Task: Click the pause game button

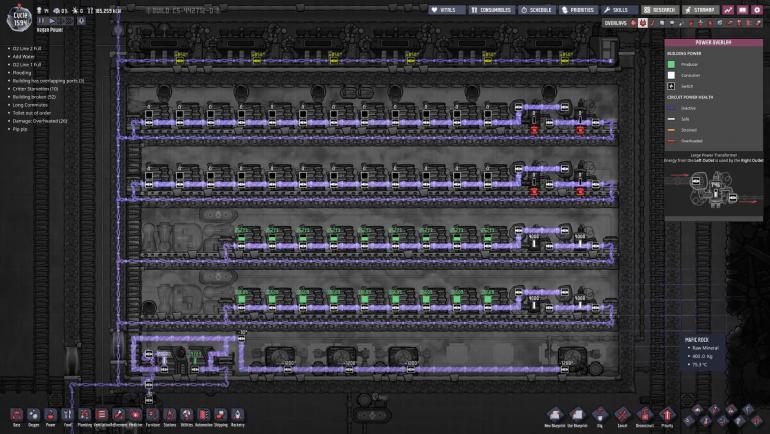Action: click(x=42, y=21)
